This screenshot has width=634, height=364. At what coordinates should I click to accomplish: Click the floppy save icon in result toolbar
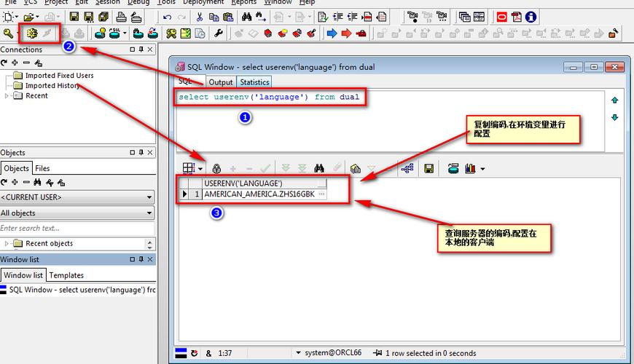[x=429, y=168]
